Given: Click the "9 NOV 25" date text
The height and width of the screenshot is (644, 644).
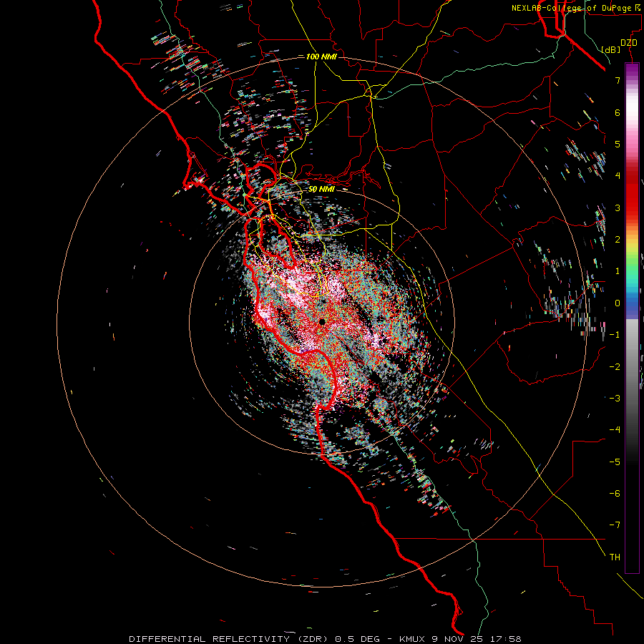Looking at the screenshot, I should 457,639.
